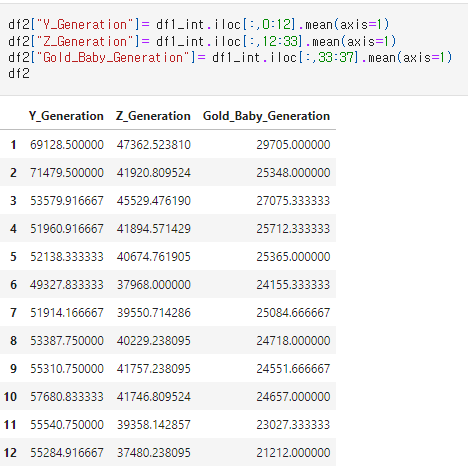
Task: Click the Z_Generation column header
Action: point(153,116)
